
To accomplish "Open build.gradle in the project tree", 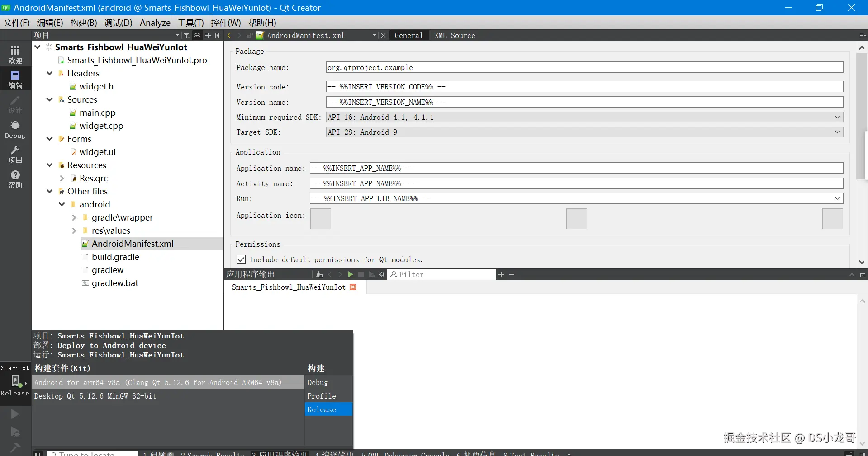I will click(115, 257).
